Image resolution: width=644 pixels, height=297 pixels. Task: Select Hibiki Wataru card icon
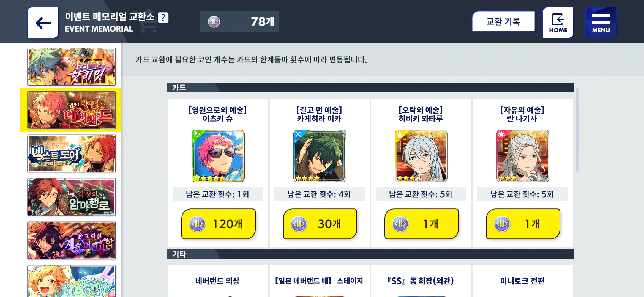tap(421, 156)
